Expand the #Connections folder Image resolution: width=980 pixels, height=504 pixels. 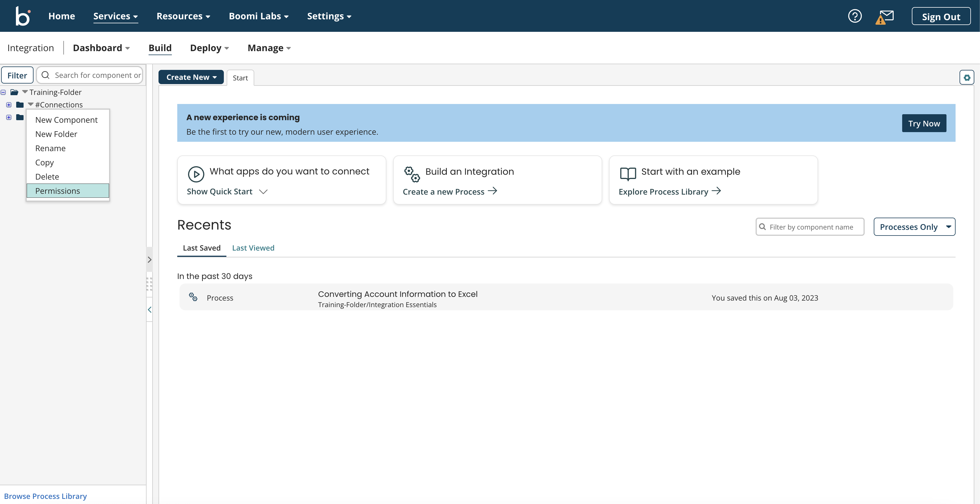pyautogui.click(x=9, y=105)
